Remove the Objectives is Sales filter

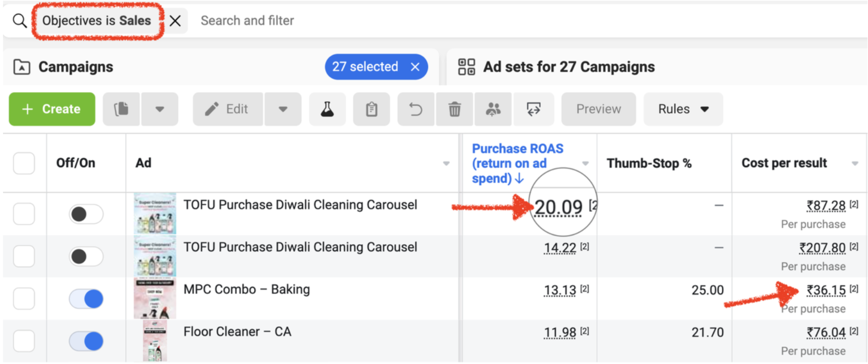pos(176,21)
